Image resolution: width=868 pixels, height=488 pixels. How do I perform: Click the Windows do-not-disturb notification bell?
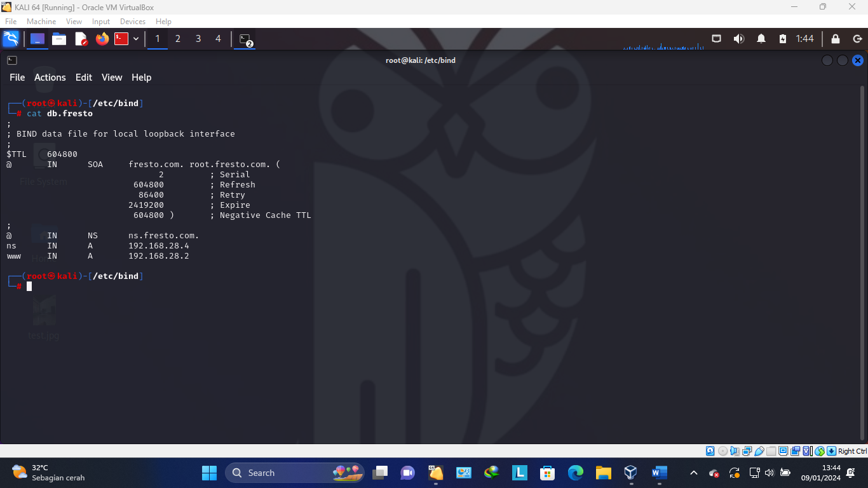point(851,473)
